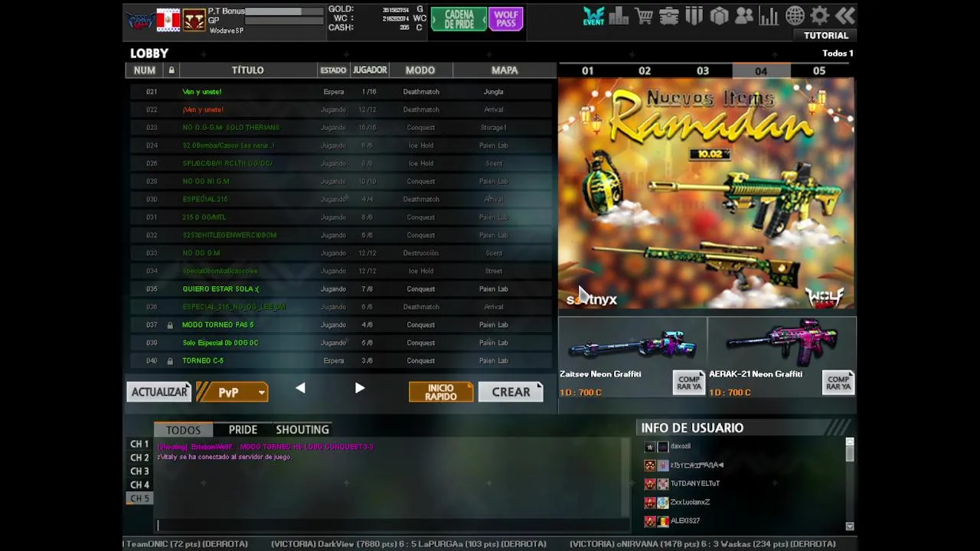Select room 035 'QUIERO ESTAR SOLA :('

[x=341, y=289]
